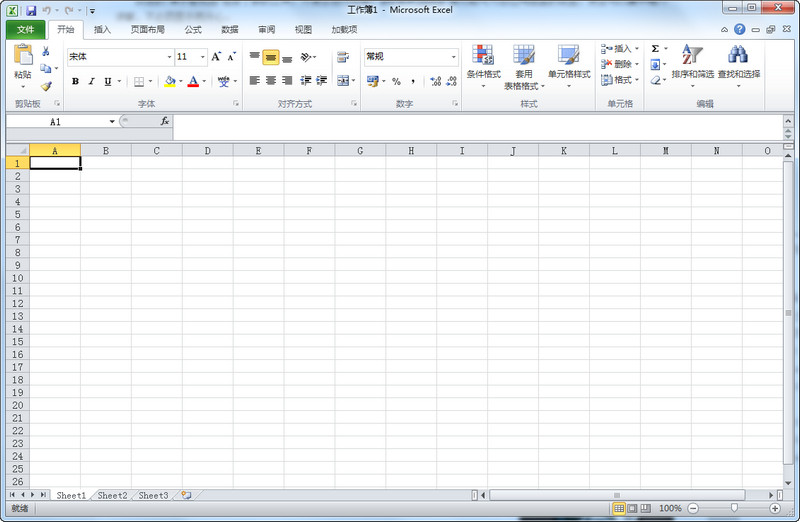Click the Save icon in quick access toolbar
This screenshot has width=800, height=522.
click(31, 10)
